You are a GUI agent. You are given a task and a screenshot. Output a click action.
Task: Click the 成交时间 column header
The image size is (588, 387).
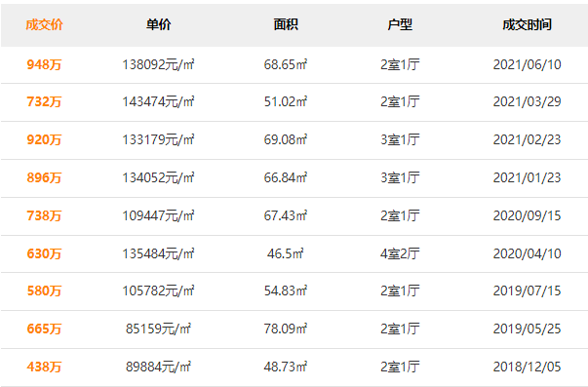527,24
